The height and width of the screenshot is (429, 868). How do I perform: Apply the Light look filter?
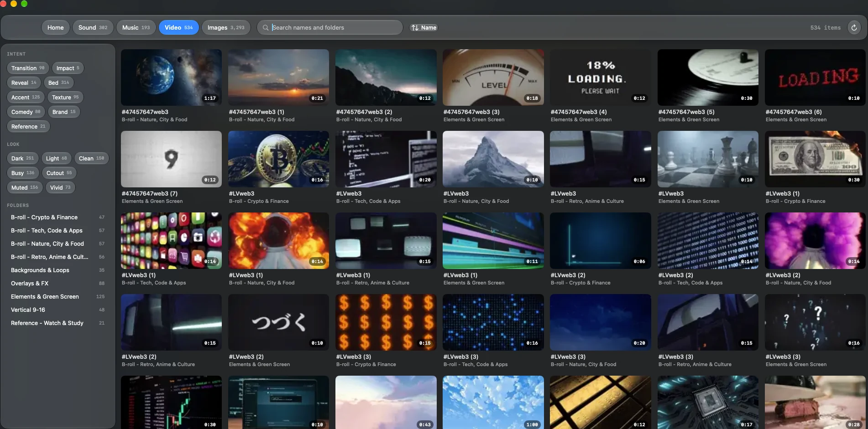point(56,158)
